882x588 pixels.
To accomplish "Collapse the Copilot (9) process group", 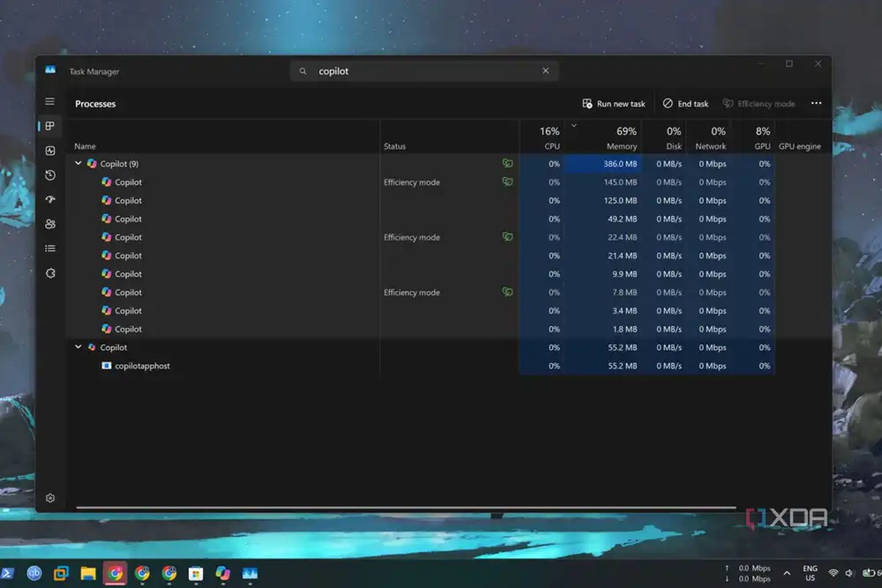I will (x=79, y=163).
